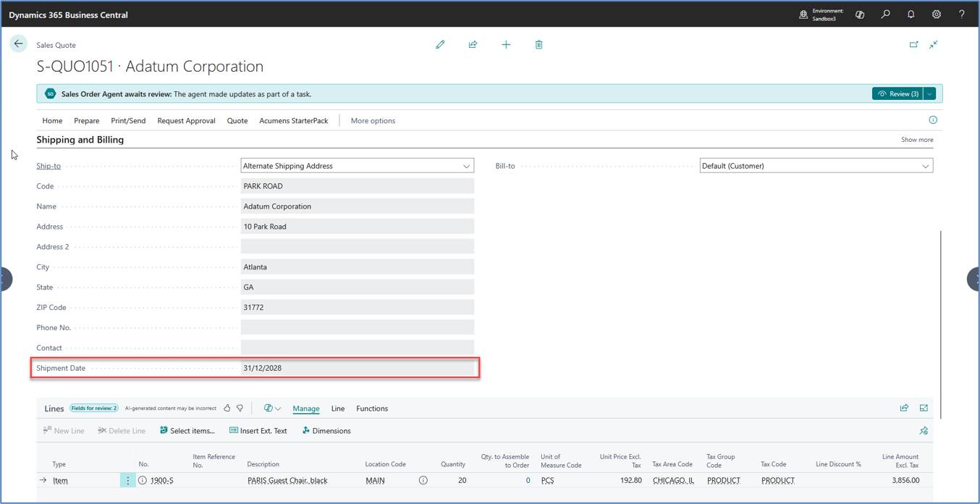Click the edit pencil icon

pos(440,45)
